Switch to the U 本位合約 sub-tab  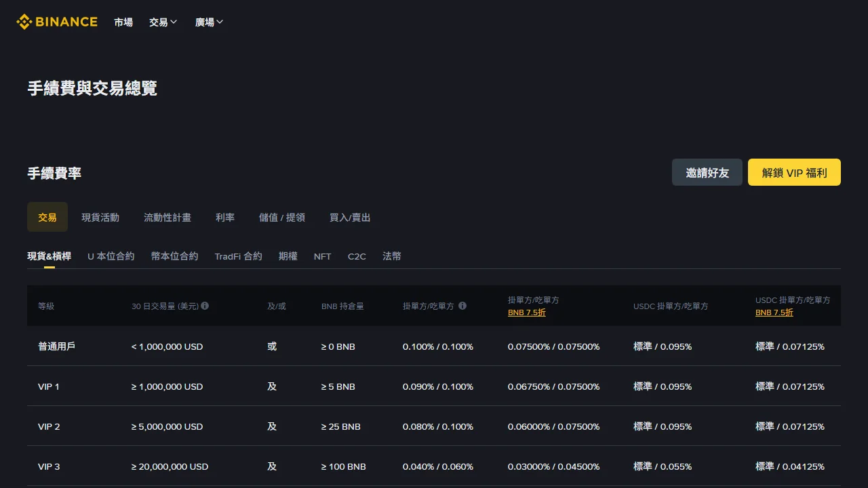[111, 256]
